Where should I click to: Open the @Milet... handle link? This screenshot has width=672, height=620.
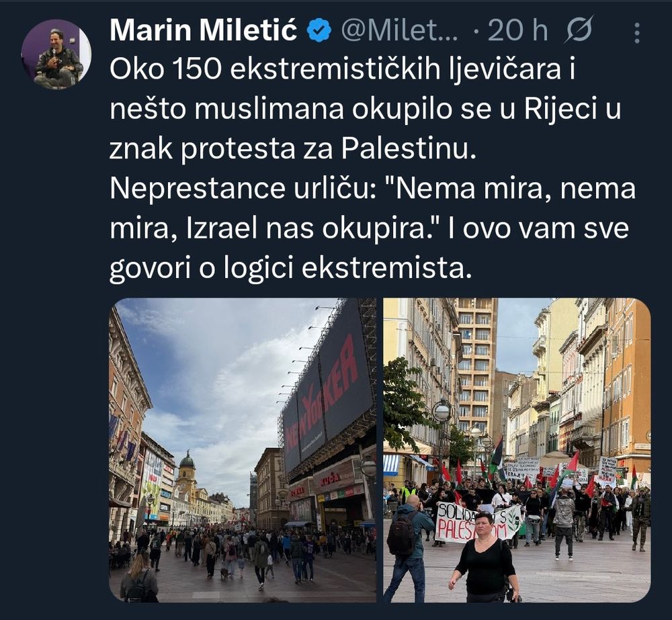click(399, 30)
